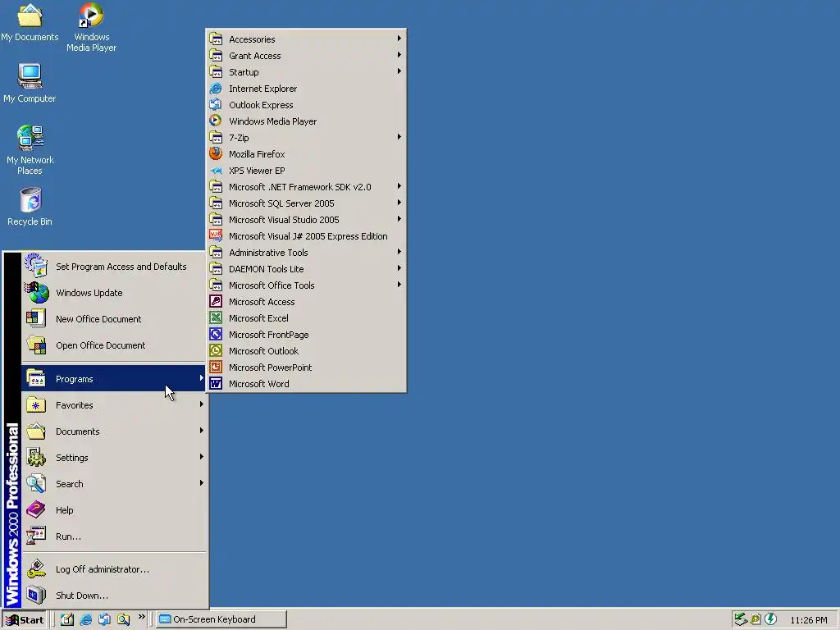
Task: Expand the Accessories submenu arrow
Action: click(x=399, y=39)
